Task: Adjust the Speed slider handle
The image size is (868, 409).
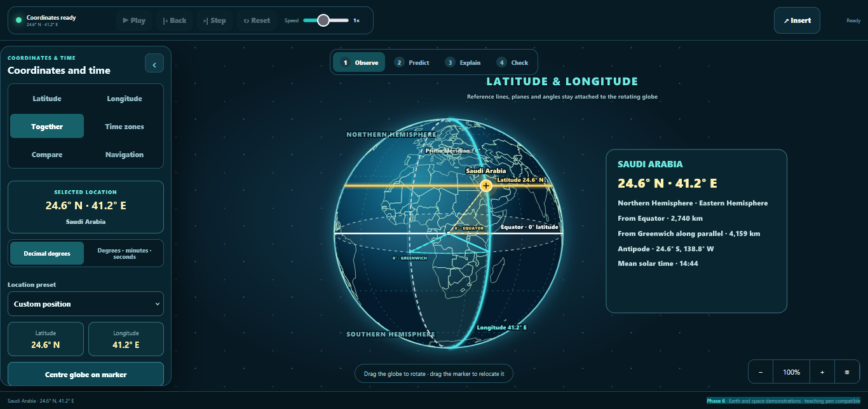Action: [323, 20]
